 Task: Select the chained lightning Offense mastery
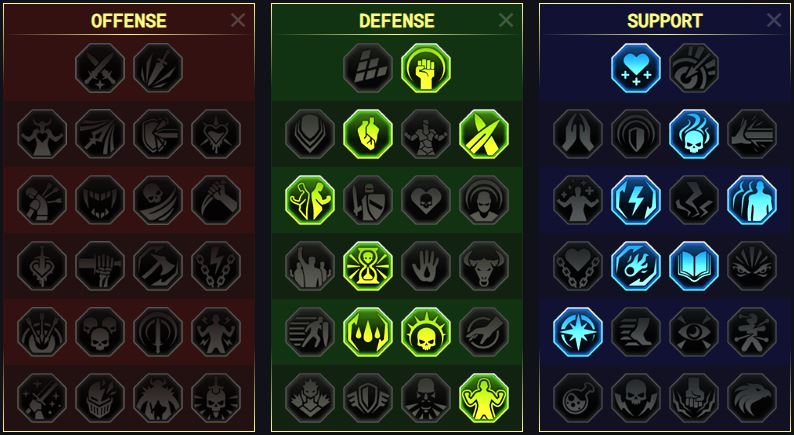pos(216,266)
